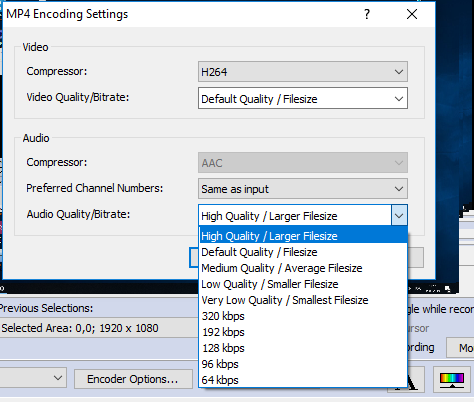Click the help question mark in title bar
Image resolution: width=474 pixels, height=402 pixels.
367,14
